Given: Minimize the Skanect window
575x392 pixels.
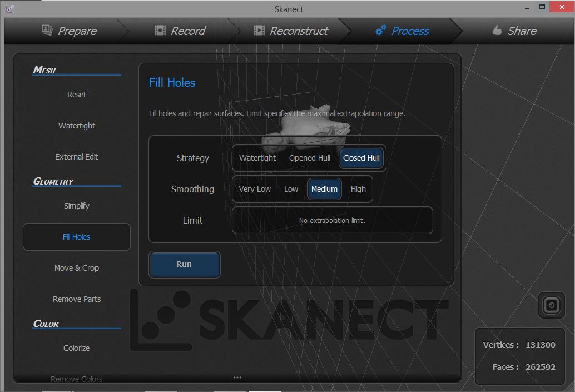Looking at the screenshot, I should (x=527, y=8).
